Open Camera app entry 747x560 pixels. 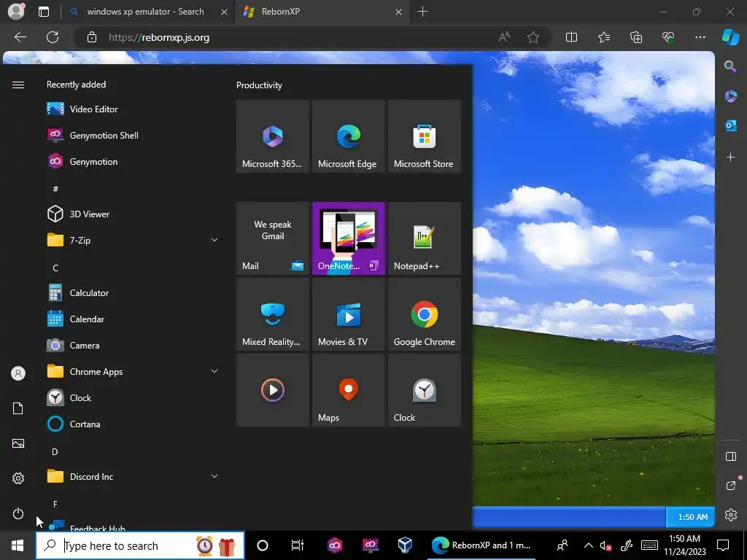[x=132, y=345]
